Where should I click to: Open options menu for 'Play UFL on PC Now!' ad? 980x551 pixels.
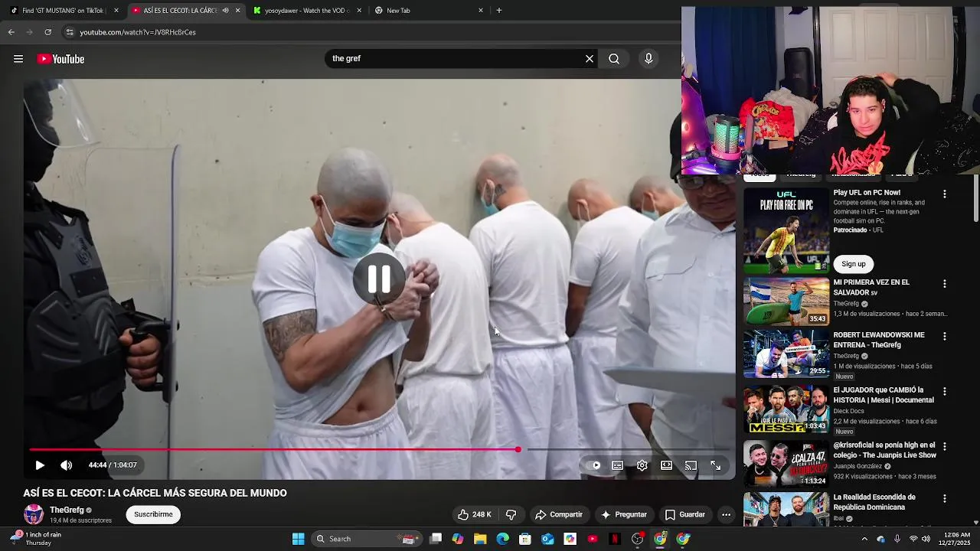click(x=945, y=194)
